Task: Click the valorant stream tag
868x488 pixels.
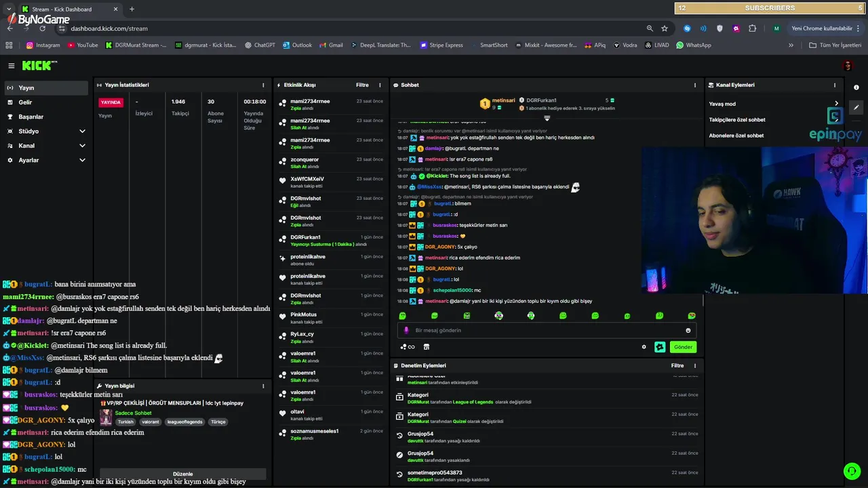Action: [151, 422]
